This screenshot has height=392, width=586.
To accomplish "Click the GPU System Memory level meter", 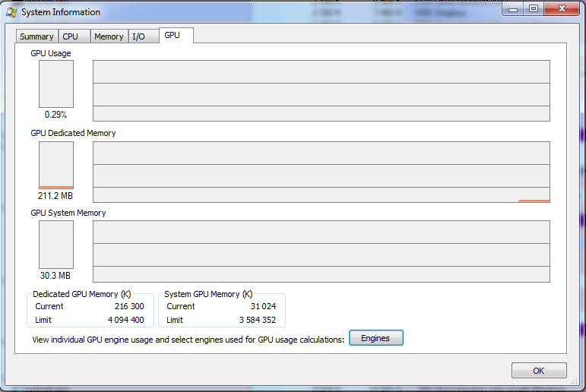I will tap(56, 245).
